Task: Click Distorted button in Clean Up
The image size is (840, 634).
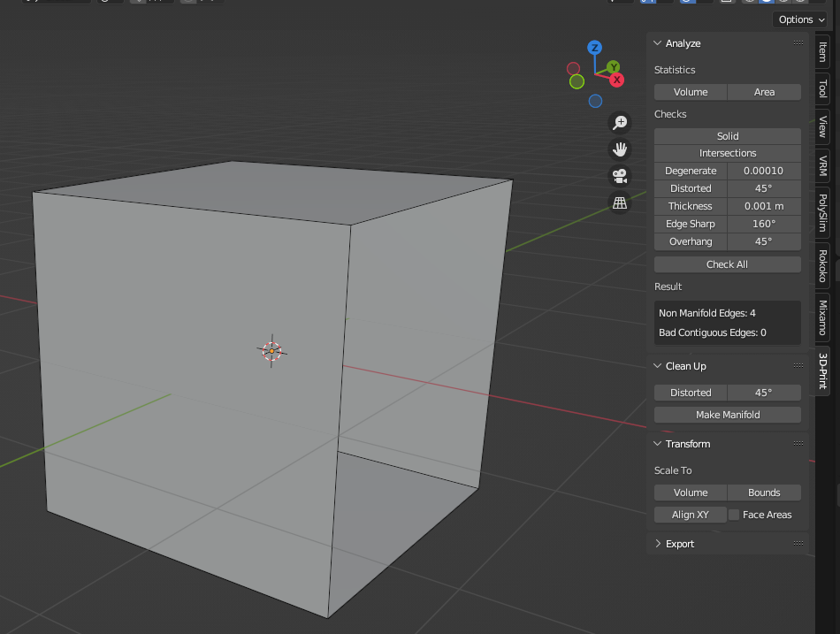Action: [691, 393]
